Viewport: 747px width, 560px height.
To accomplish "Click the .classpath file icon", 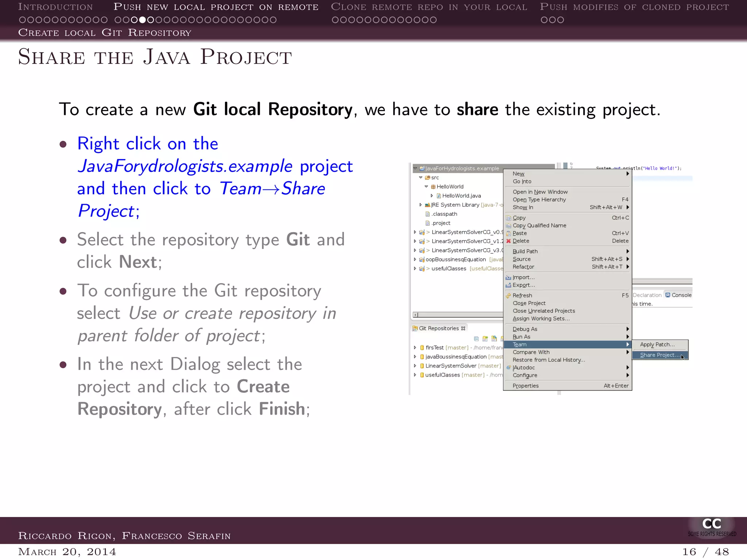I will [x=427, y=214].
